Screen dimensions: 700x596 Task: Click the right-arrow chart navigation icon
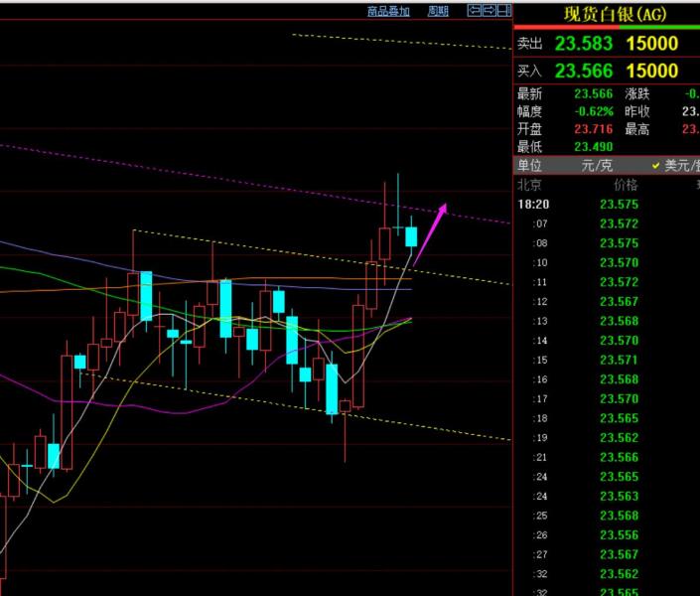[490, 10]
